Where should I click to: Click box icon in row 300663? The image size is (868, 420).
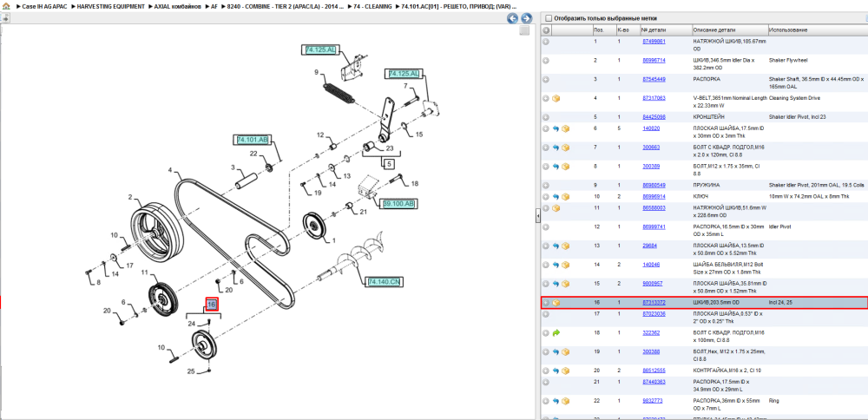[565, 148]
